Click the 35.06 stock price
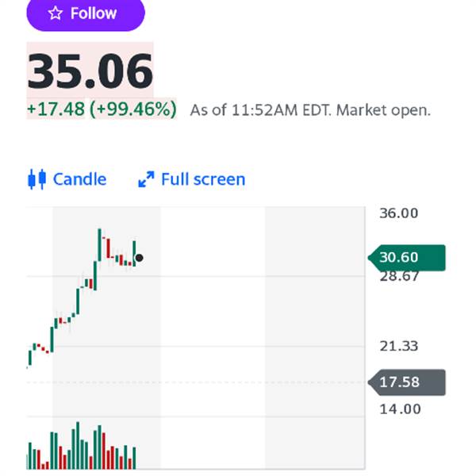 tap(90, 71)
